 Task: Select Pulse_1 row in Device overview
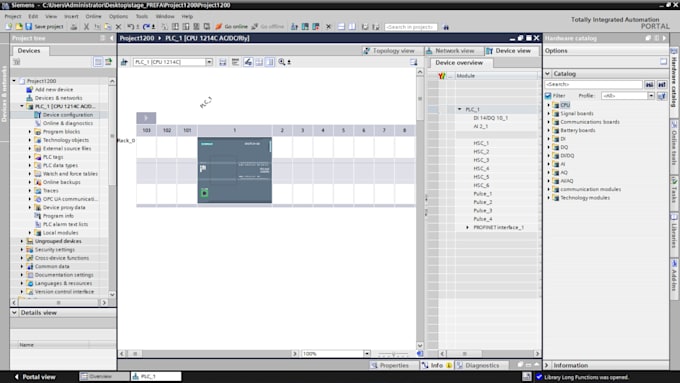(x=483, y=194)
